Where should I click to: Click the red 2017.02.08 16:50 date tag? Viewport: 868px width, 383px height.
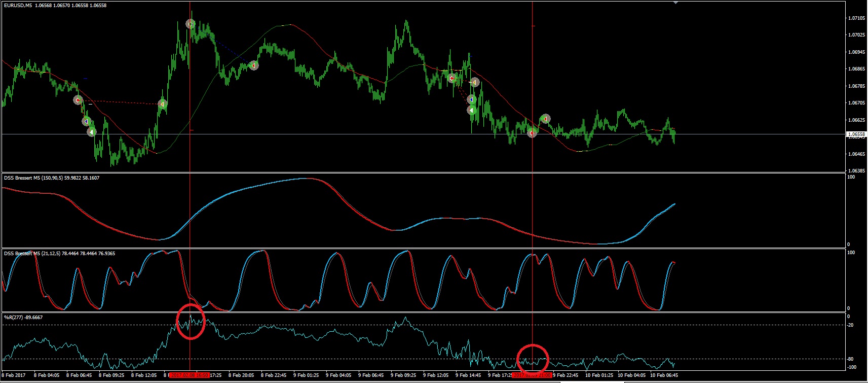(x=189, y=375)
